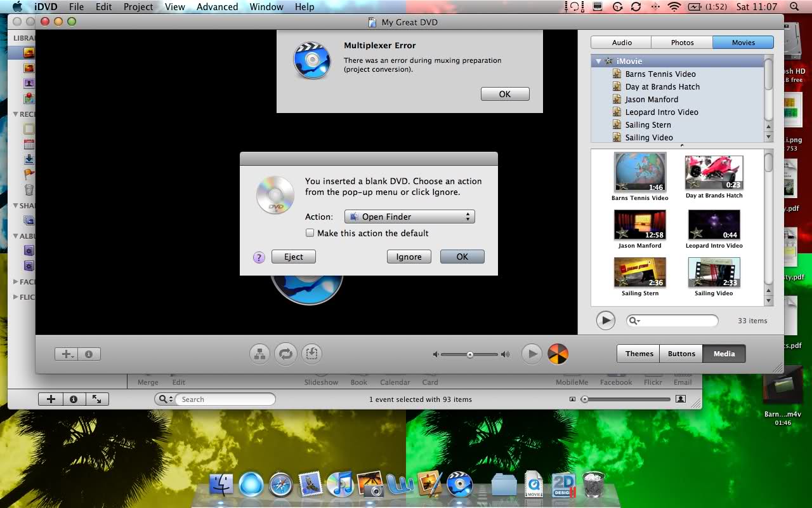Image resolution: width=812 pixels, height=508 pixels.
Task: Click OK in blank DVD dialog
Action: [x=462, y=257]
